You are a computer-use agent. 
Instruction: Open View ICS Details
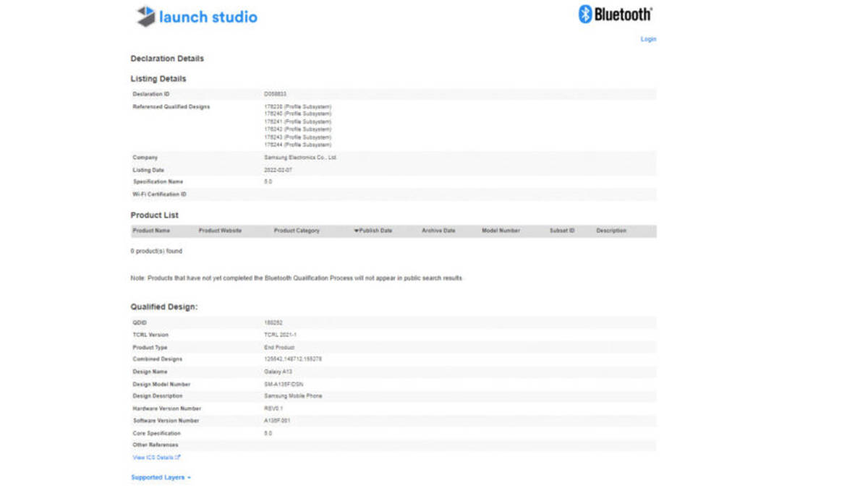click(155, 457)
